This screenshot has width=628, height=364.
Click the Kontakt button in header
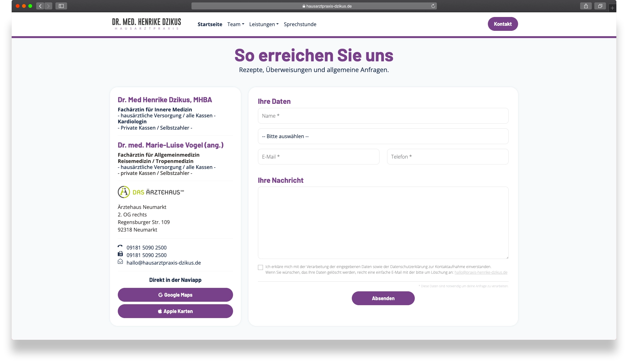pos(503,24)
